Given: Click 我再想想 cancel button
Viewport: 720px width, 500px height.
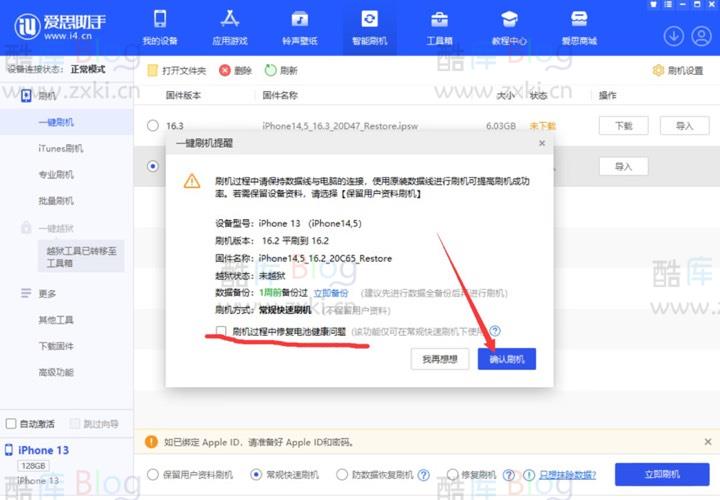Looking at the screenshot, I should pyautogui.click(x=440, y=359).
